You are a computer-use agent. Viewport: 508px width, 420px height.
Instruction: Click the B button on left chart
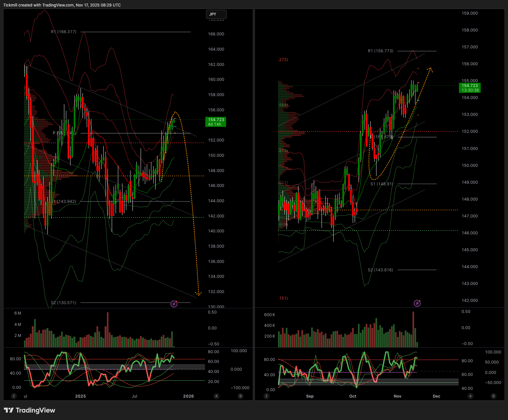pyautogui.click(x=240, y=396)
